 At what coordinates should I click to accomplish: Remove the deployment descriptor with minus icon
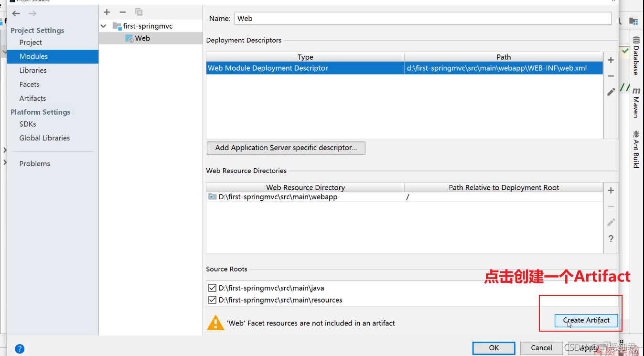pos(611,76)
